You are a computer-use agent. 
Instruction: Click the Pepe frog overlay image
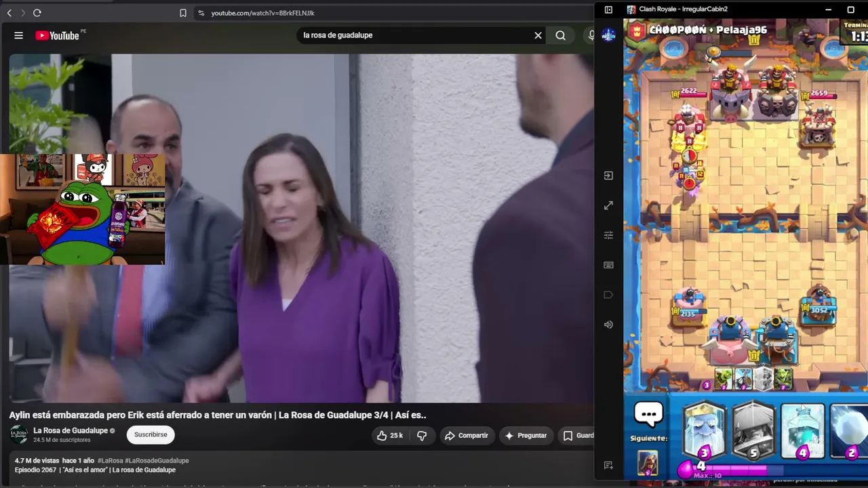coord(83,209)
